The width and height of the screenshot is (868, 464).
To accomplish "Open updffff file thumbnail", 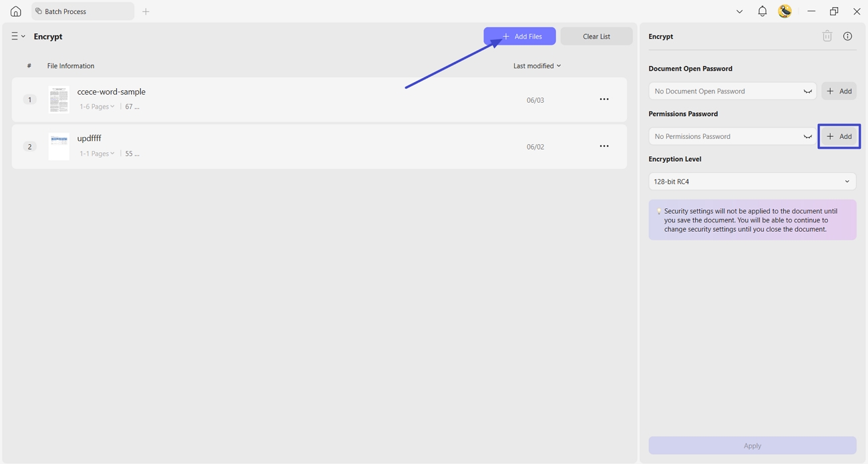I will 59,146.
